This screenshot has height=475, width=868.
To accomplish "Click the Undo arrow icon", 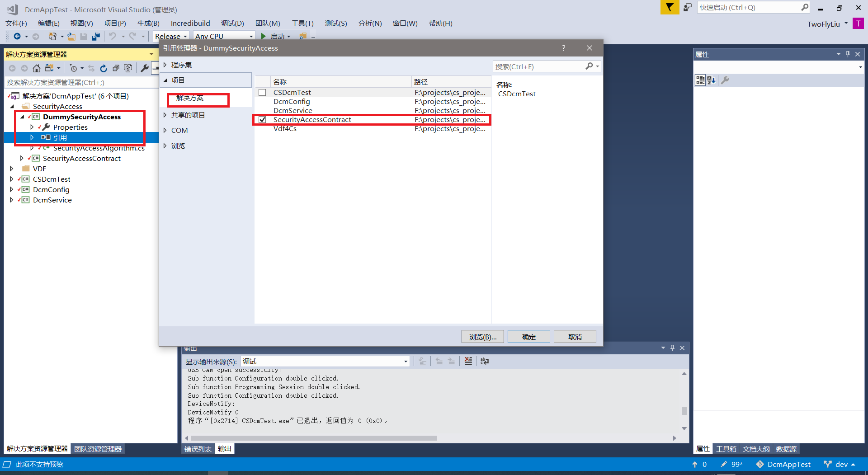I will pyautogui.click(x=113, y=36).
